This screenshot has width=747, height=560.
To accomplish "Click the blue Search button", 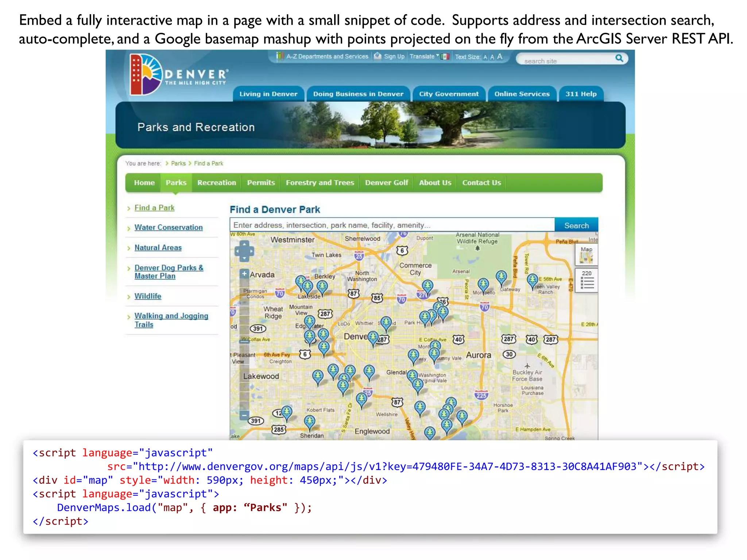I will (576, 225).
